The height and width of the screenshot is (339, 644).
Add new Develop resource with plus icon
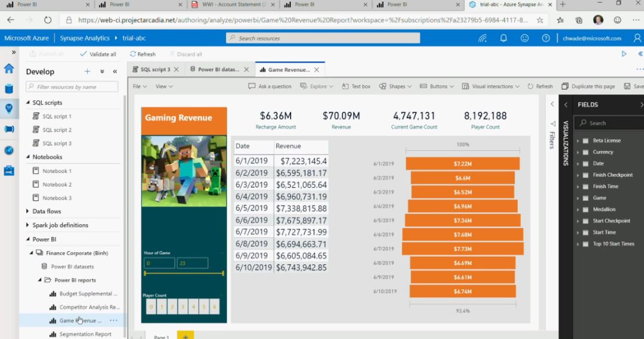(87, 71)
